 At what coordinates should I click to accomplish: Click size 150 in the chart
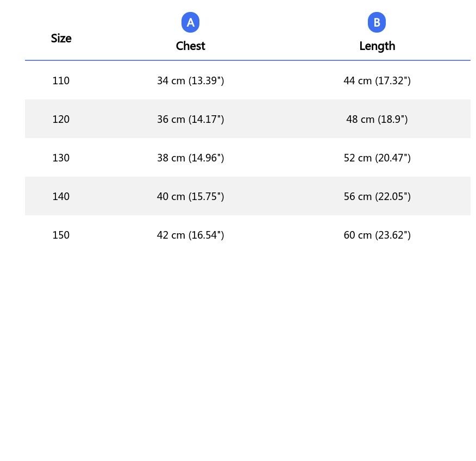click(61, 235)
